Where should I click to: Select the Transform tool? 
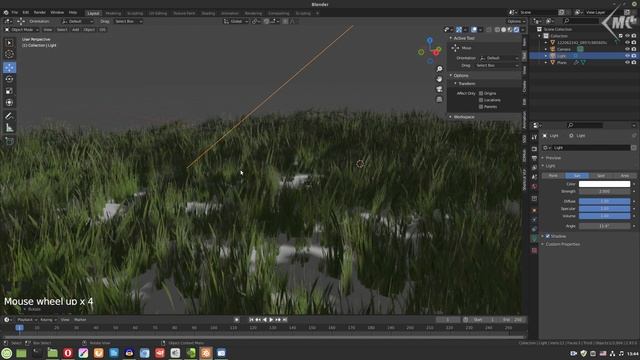click(9, 102)
